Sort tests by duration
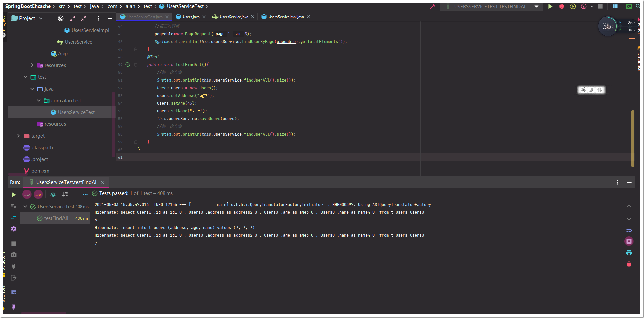644x318 pixels. [65, 194]
